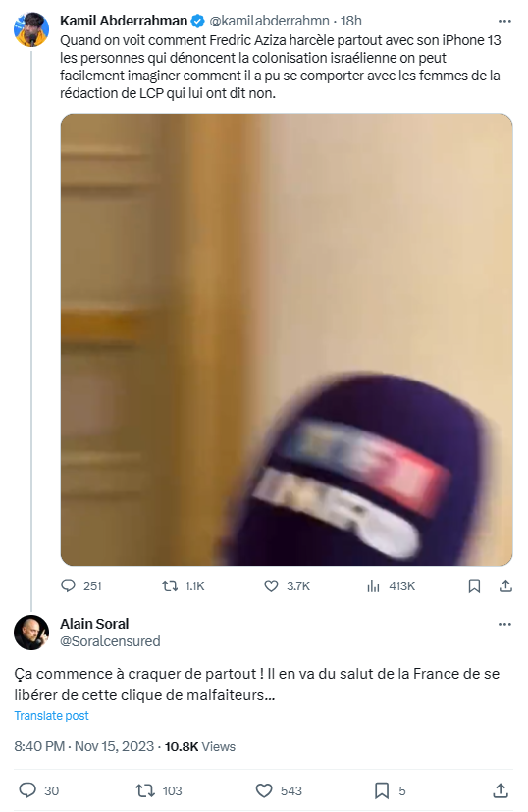Click Translate post link
Screen dimensions: 528x812
tap(51, 715)
